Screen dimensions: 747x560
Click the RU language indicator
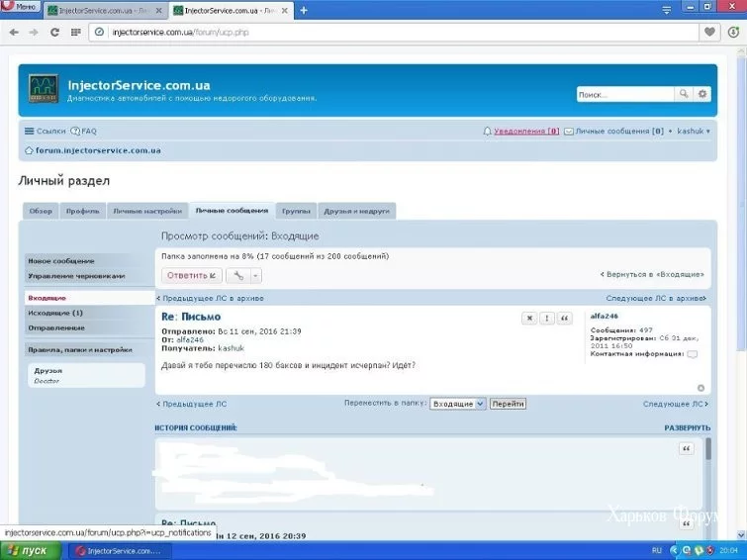[657, 550]
